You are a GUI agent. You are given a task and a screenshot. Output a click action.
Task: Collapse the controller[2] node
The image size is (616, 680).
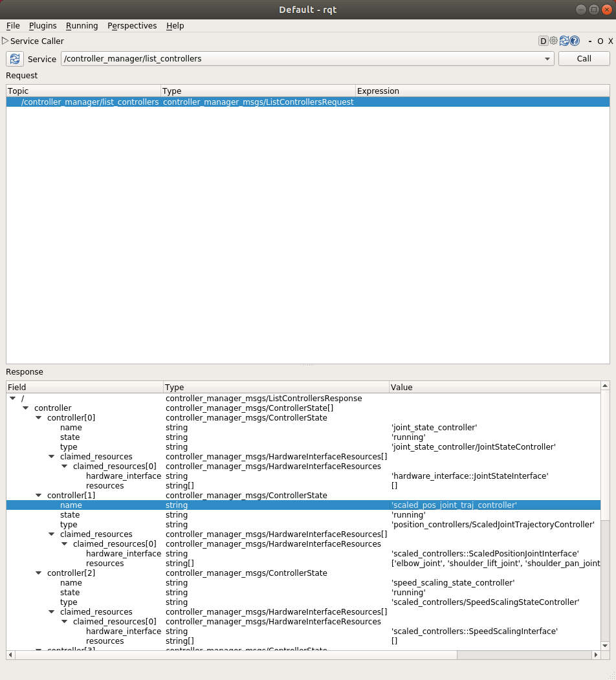(39, 573)
